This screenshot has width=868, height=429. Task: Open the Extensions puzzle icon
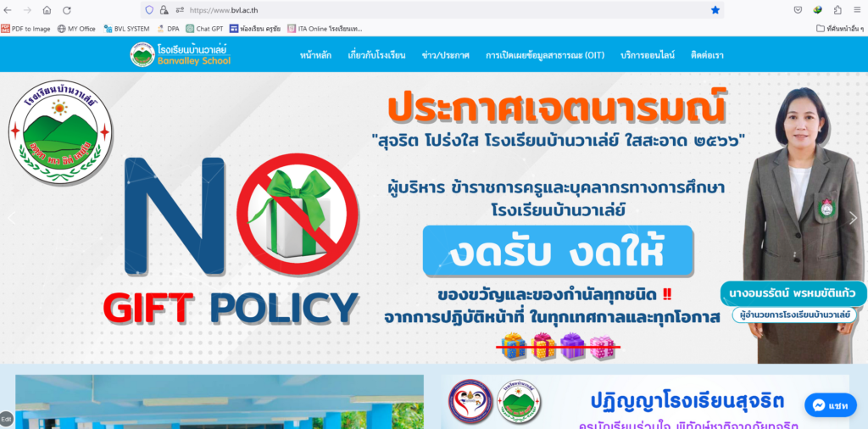pyautogui.click(x=837, y=10)
